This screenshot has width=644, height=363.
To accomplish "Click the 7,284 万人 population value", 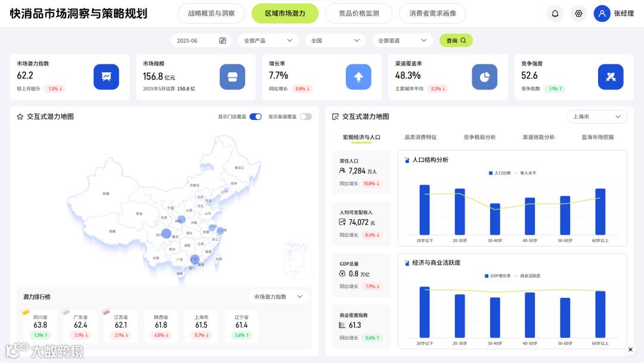I will 363,171.
